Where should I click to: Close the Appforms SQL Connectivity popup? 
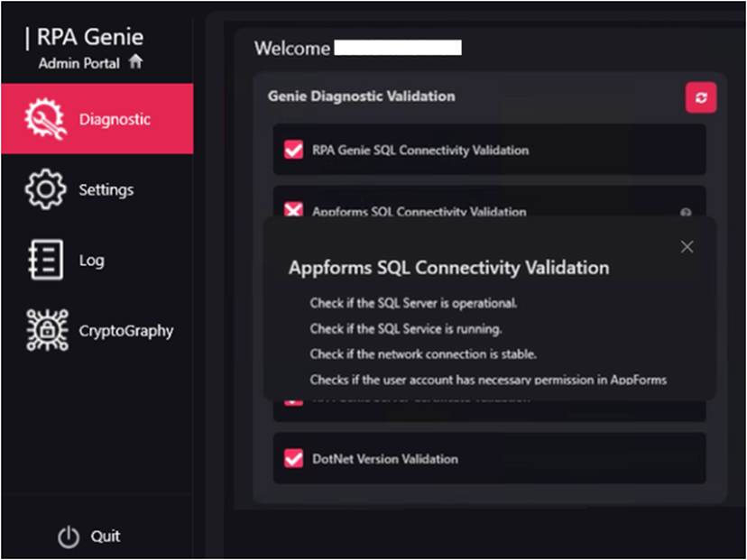(x=687, y=247)
